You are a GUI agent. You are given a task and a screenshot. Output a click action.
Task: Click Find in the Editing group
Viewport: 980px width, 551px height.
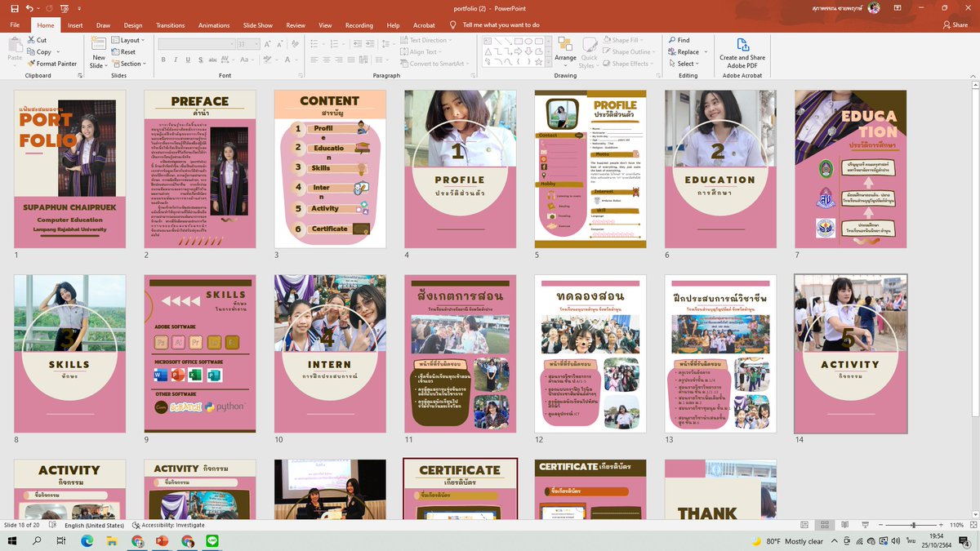679,40
